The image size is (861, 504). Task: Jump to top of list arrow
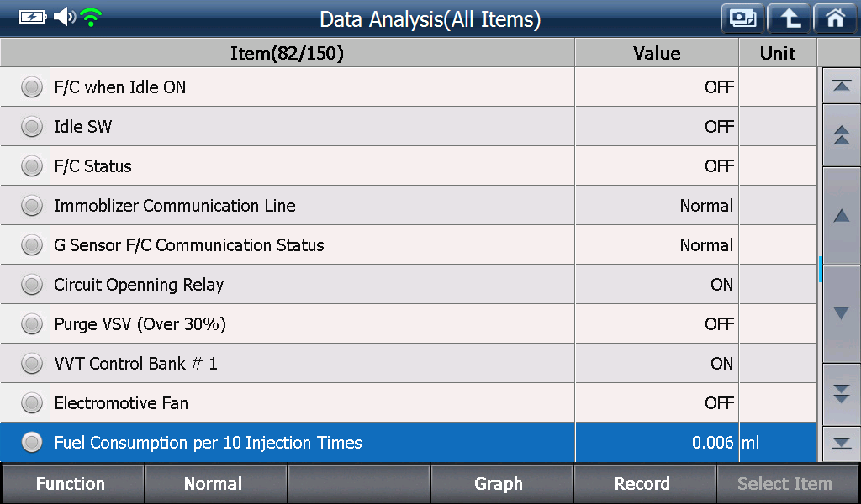[x=841, y=87]
